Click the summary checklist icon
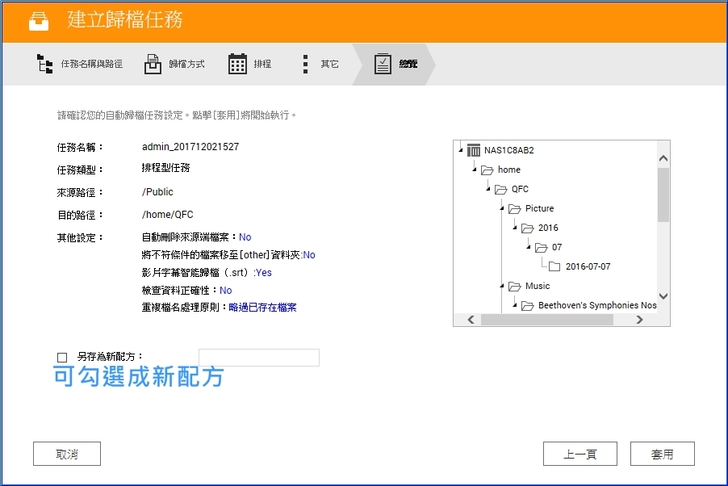The height and width of the screenshot is (486, 728). 383,64
